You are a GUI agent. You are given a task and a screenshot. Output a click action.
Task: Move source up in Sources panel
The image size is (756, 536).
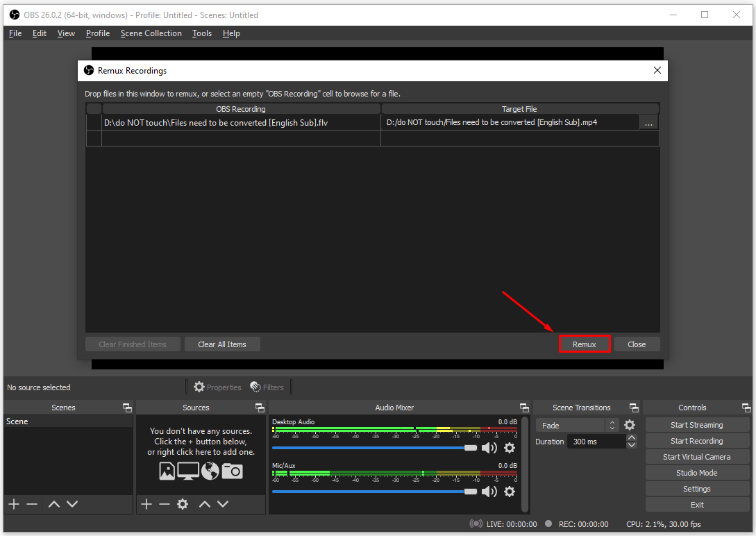click(205, 504)
